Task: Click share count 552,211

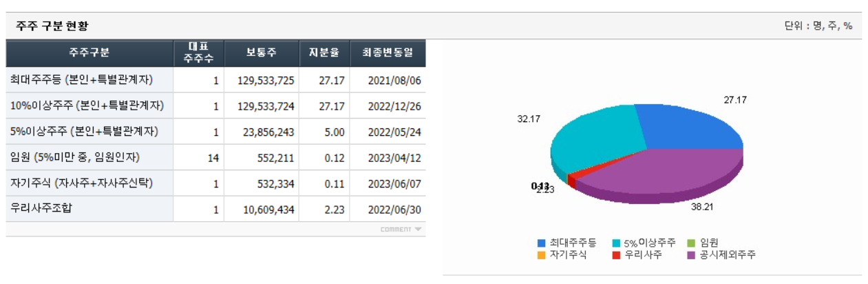Action: pyautogui.click(x=275, y=158)
